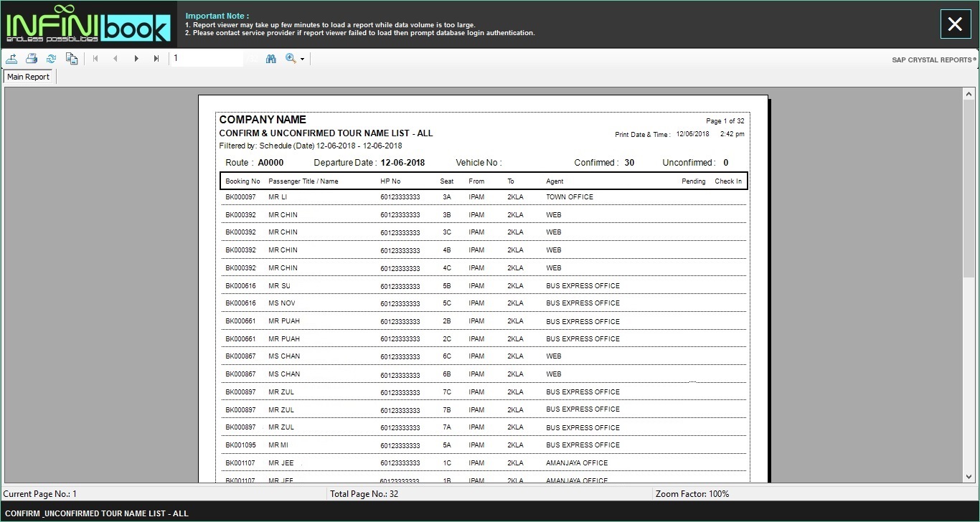Click passenger name 'MR MI'
The height and width of the screenshot is (522, 980).
click(x=278, y=445)
